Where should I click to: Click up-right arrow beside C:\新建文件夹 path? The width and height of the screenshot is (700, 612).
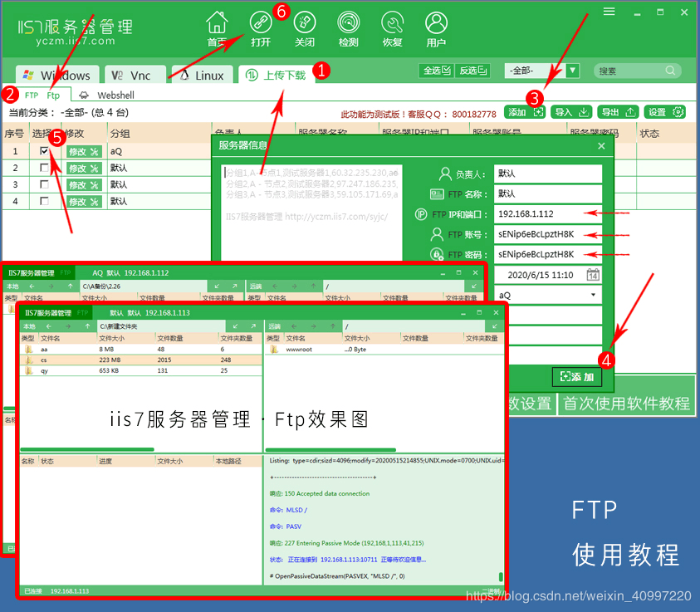point(253,326)
